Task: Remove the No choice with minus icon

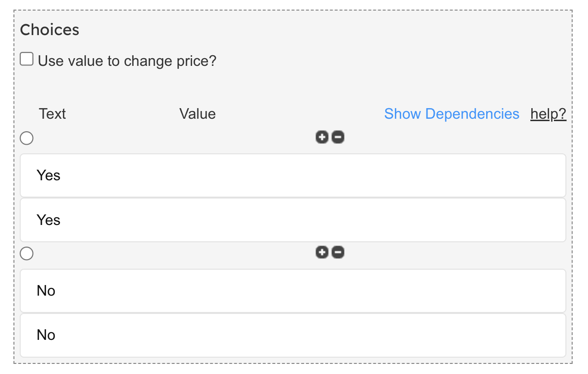Action: (x=338, y=252)
